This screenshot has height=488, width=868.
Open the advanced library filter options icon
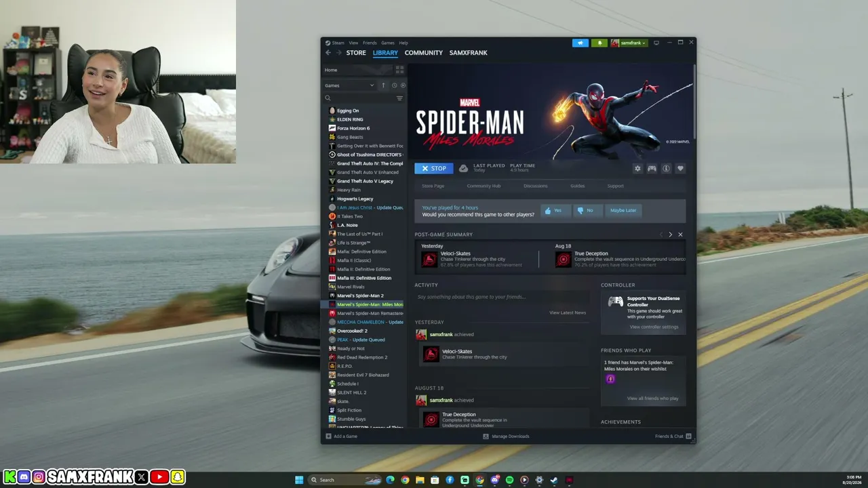click(399, 98)
